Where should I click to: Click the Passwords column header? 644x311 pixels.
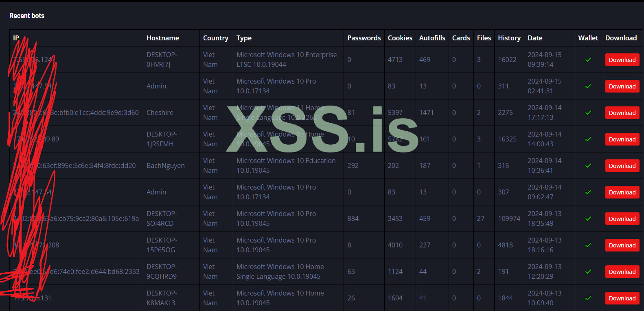pyautogui.click(x=364, y=38)
